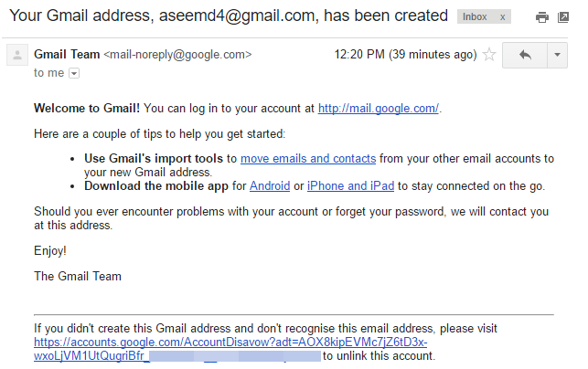Open the http://mail.google.com/ link

(x=379, y=109)
